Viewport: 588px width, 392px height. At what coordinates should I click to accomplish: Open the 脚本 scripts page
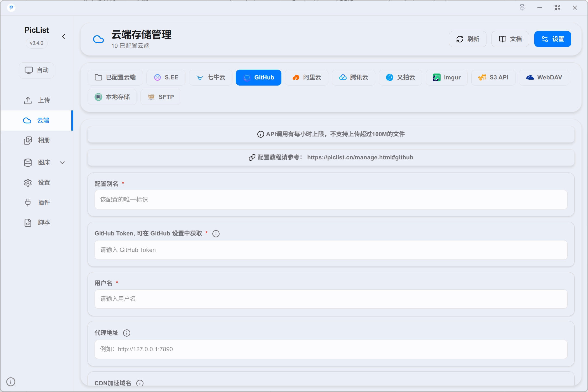tap(37, 223)
